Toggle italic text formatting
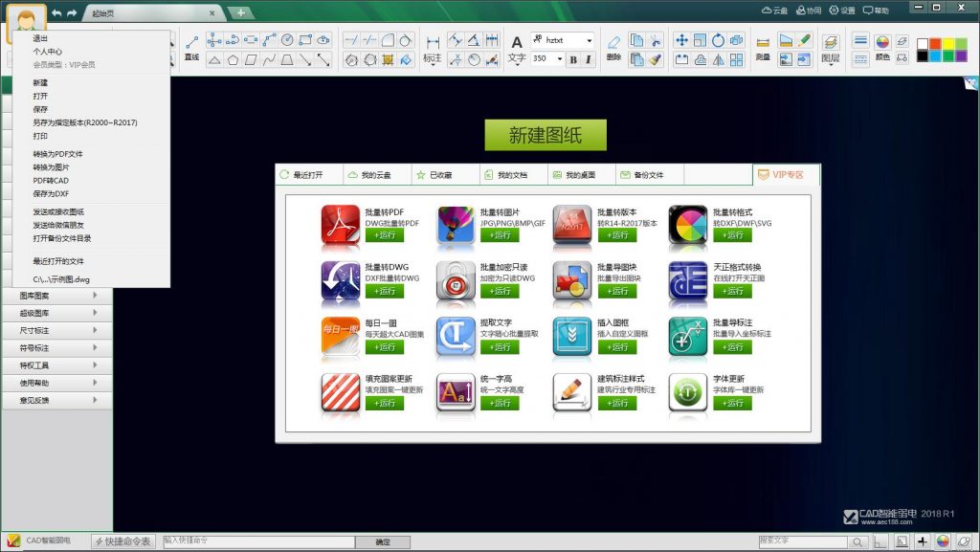Screen dimensions: 980x552 coord(589,59)
